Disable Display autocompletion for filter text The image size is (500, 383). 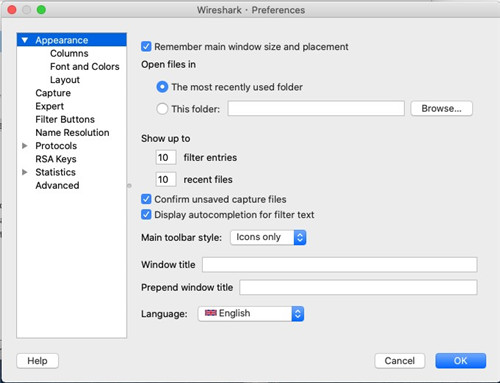click(x=146, y=215)
